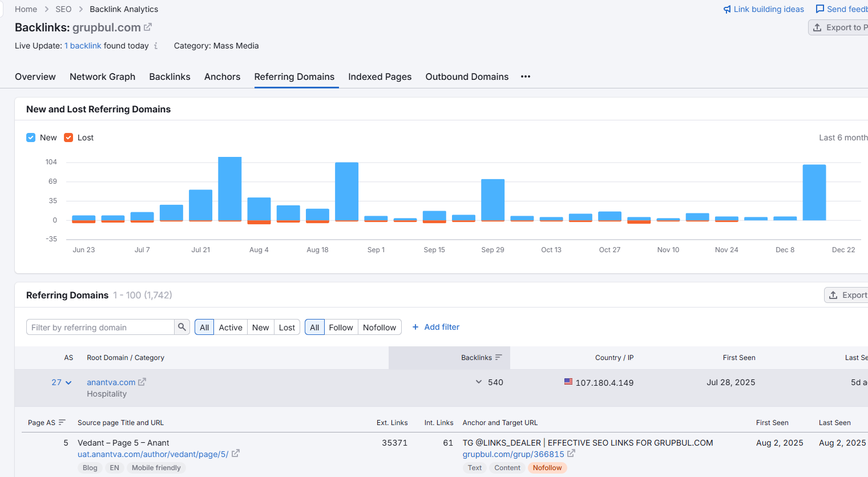Click the search magnifier in domain filter
868x477 pixels.
(182, 327)
